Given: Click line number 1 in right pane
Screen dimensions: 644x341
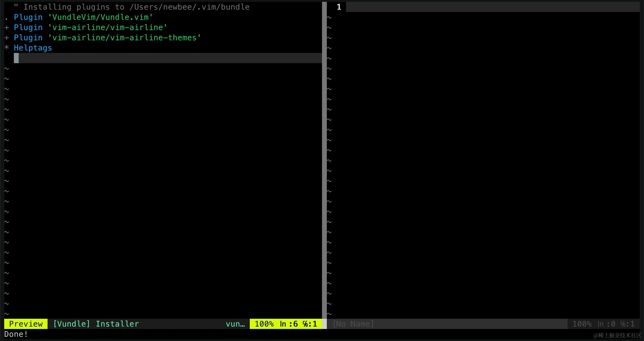Looking at the screenshot, I should pos(339,7).
